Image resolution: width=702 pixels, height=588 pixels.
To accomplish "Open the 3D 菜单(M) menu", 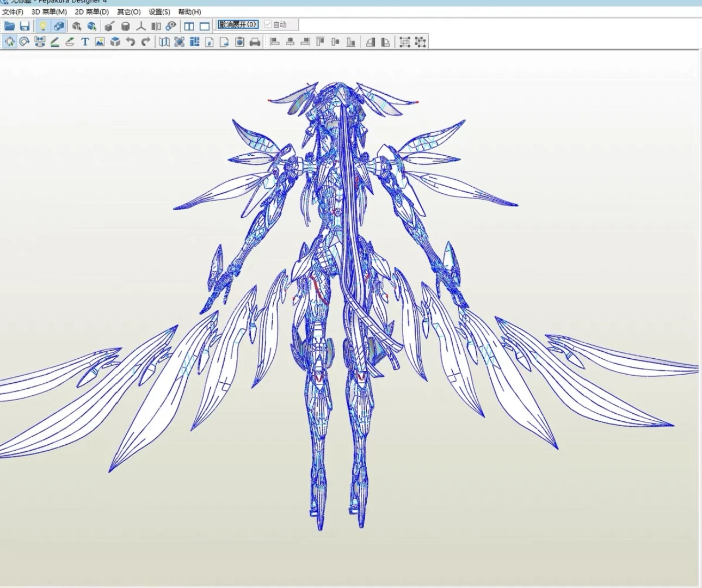I will [x=49, y=12].
